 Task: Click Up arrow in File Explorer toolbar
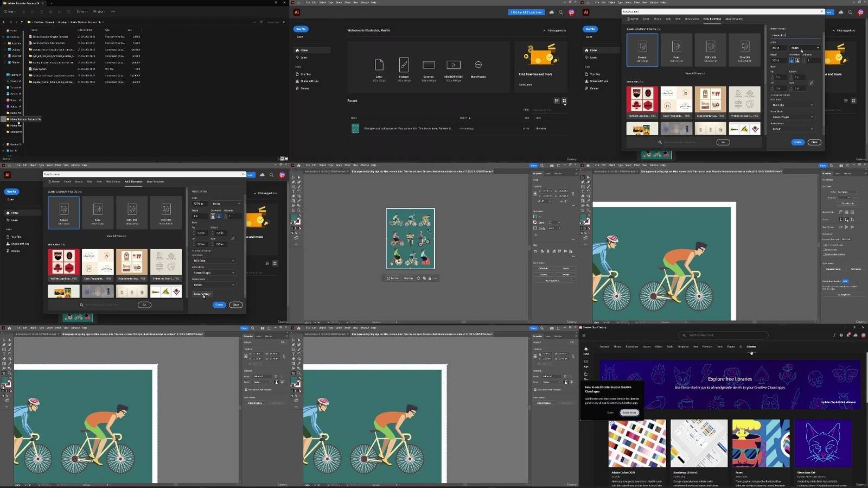pyautogui.click(x=22, y=22)
